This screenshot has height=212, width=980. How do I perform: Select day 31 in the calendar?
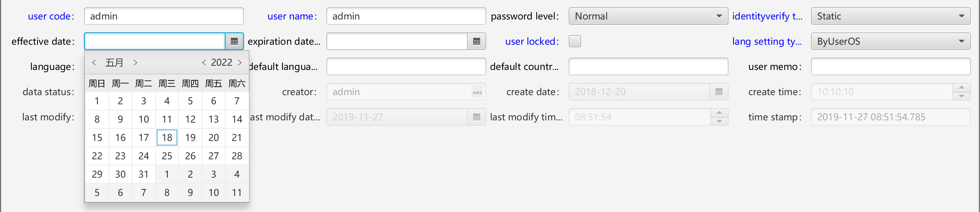click(144, 174)
